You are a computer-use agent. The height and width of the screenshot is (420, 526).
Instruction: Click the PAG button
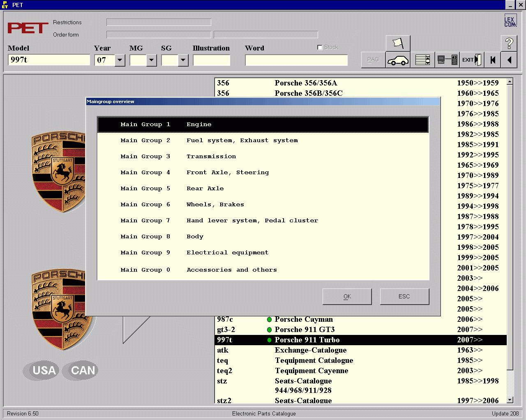pyautogui.click(x=373, y=60)
